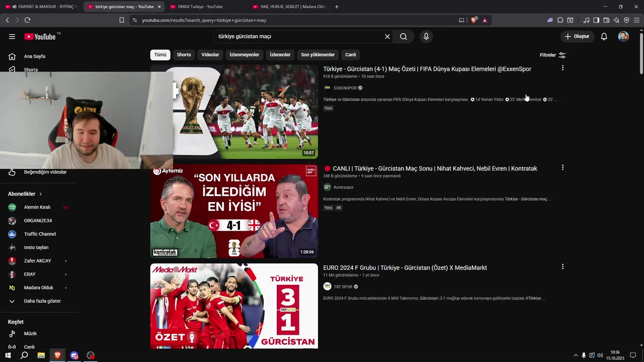Viewport: 644px width, 362px height.
Task: Open a new browser tab with plus
Action: click(337, 7)
